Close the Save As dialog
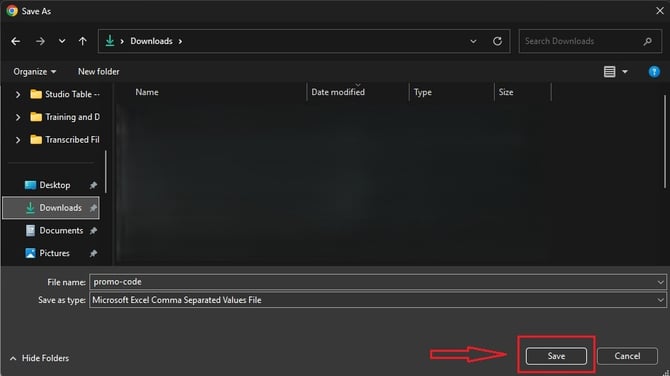The image size is (670, 376). point(660,11)
